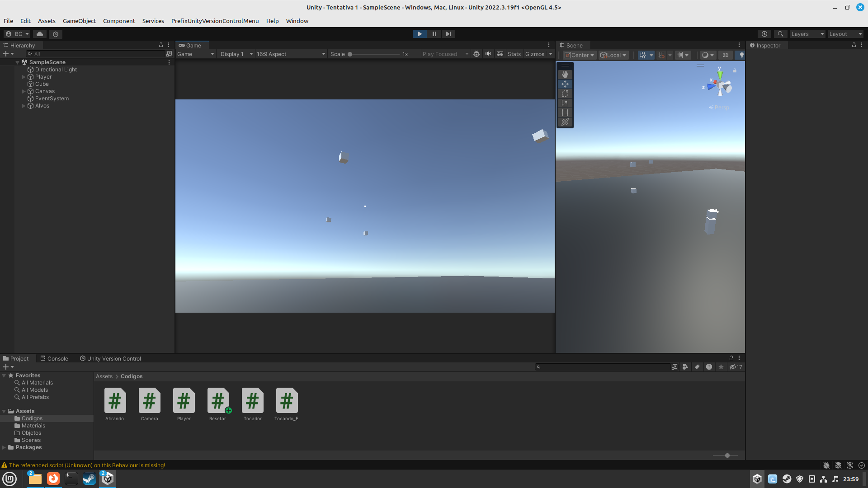
Task: Select the Hand view tool
Action: [x=565, y=75]
